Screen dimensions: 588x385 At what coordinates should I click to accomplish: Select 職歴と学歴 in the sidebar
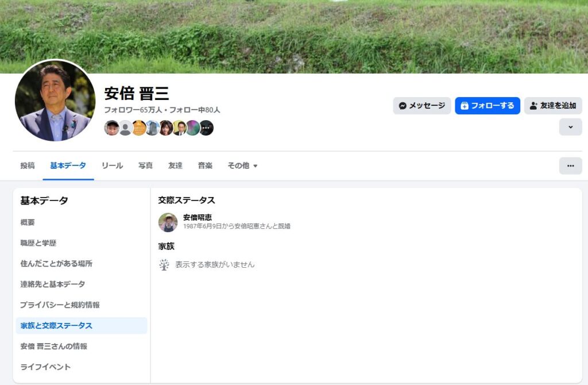[x=38, y=243]
